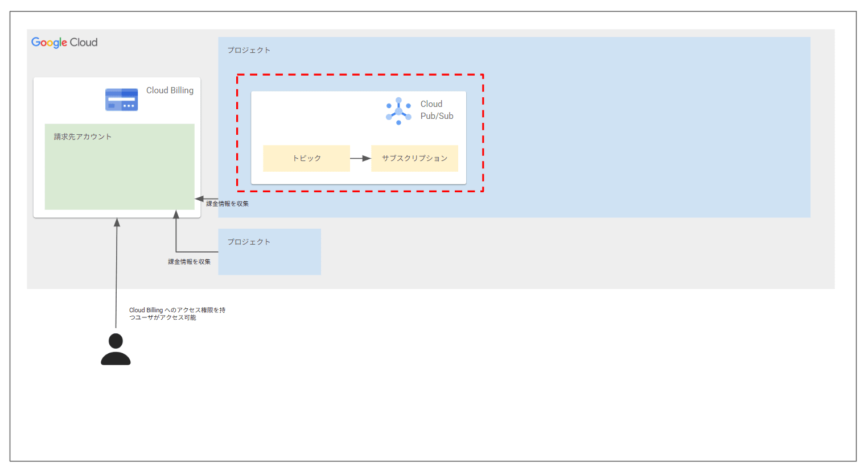Click 課金情報を収集 label beside upper project
The height and width of the screenshot is (471, 868).
click(227, 204)
